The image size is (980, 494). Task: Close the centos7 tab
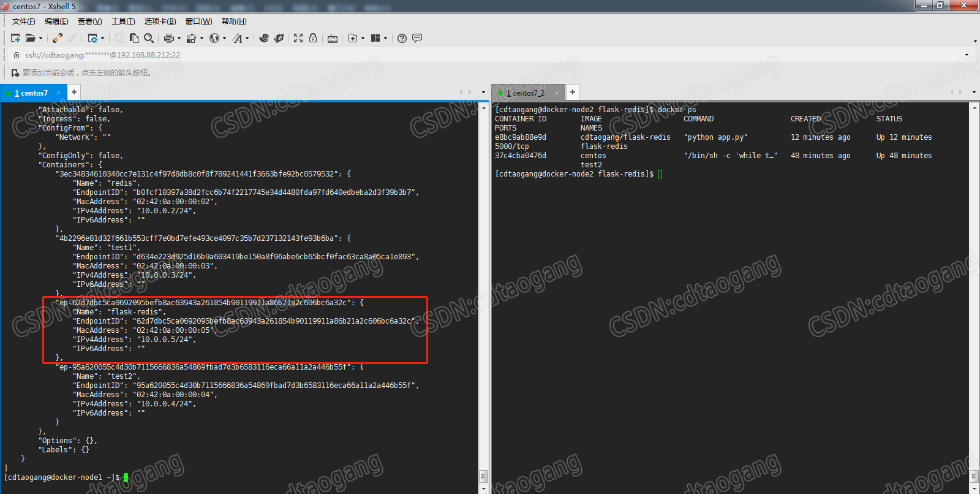click(x=59, y=93)
